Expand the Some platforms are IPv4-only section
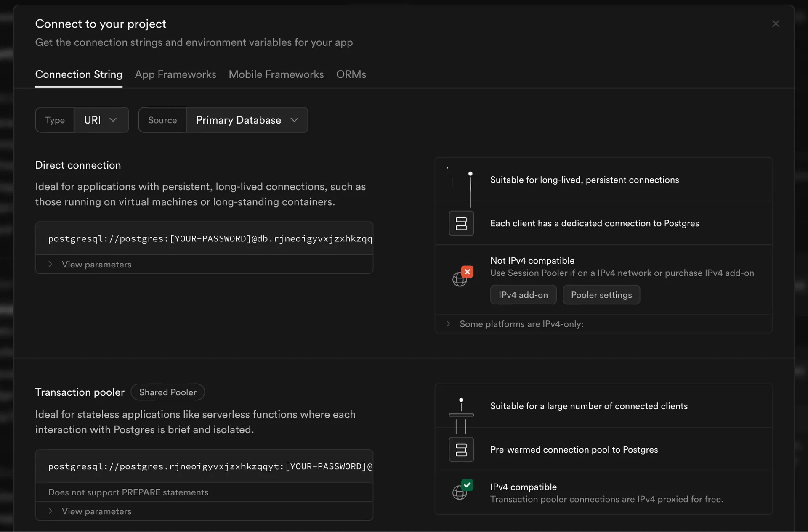808x532 pixels. click(521, 324)
